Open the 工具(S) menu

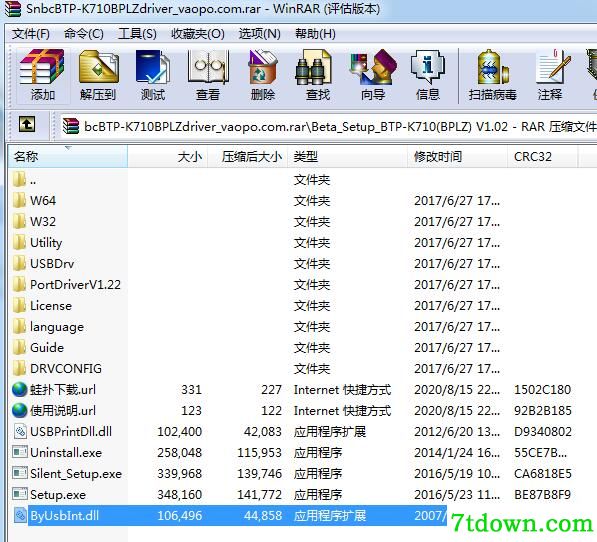(137, 34)
